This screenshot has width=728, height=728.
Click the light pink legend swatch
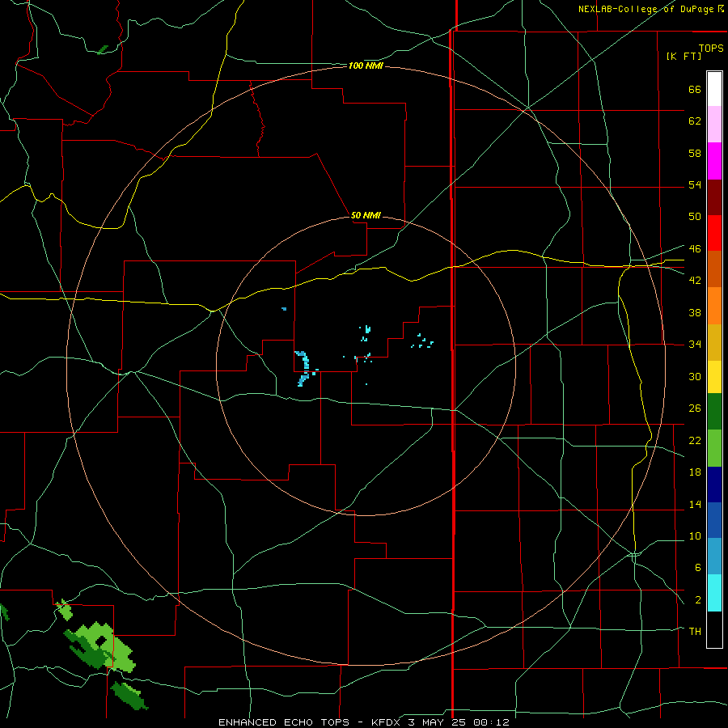tap(714, 124)
